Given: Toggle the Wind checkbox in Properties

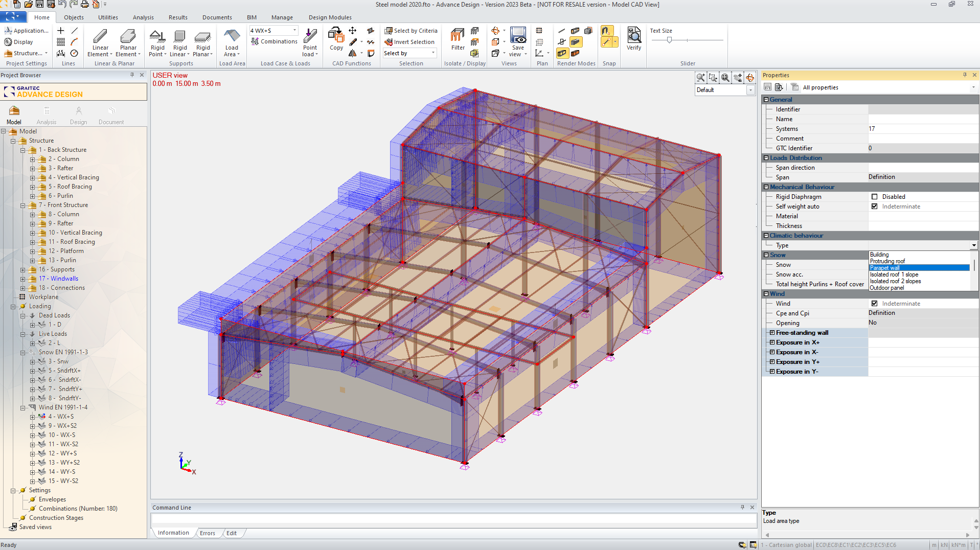Looking at the screenshot, I should [x=874, y=304].
